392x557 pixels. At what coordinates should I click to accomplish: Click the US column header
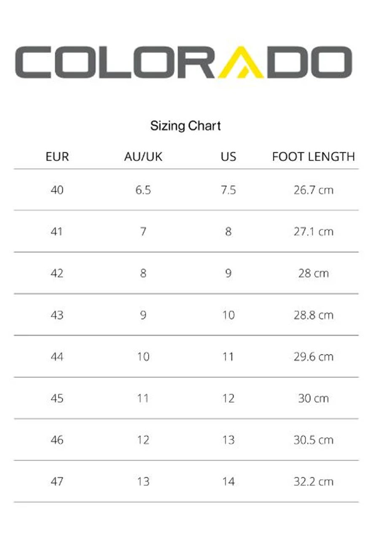click(228, 157)
